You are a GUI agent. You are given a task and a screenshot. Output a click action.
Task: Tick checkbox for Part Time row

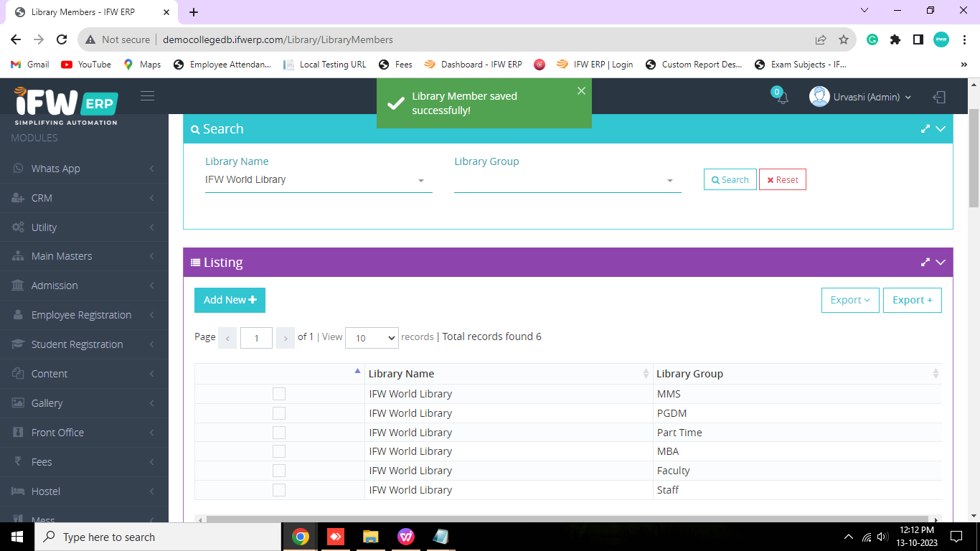tap(279, 433)
